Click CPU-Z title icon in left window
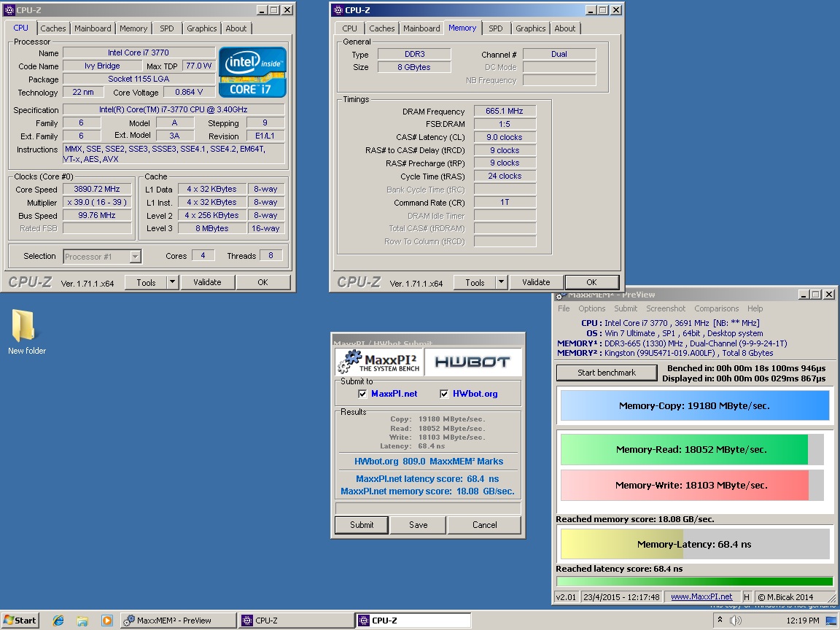 pos(9,9)
